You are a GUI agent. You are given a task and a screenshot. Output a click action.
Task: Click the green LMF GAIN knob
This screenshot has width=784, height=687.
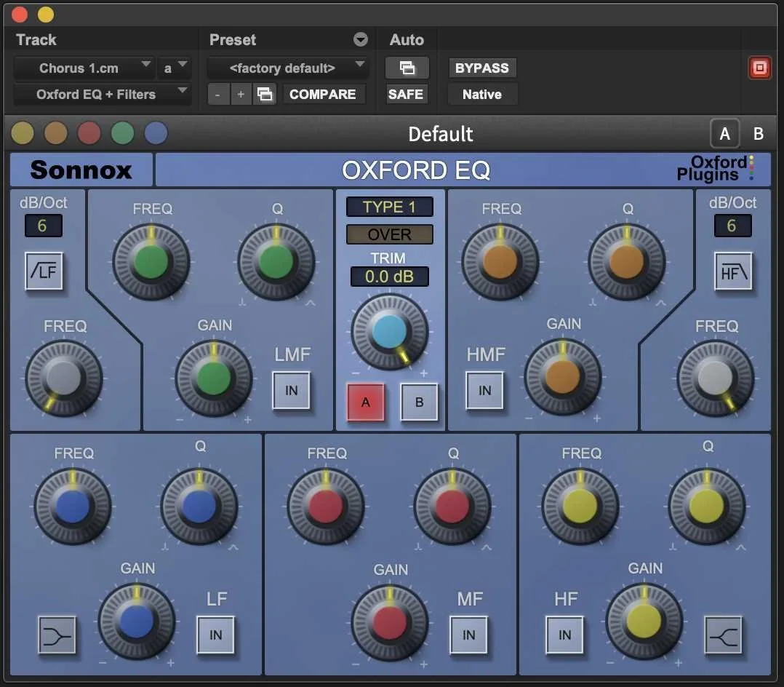214,378
